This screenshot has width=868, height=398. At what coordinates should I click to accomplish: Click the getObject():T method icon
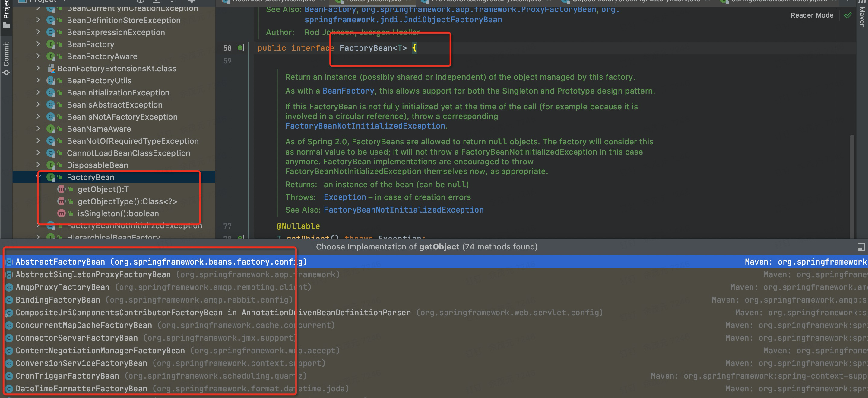pyautogui.click(x=61, y=189)
